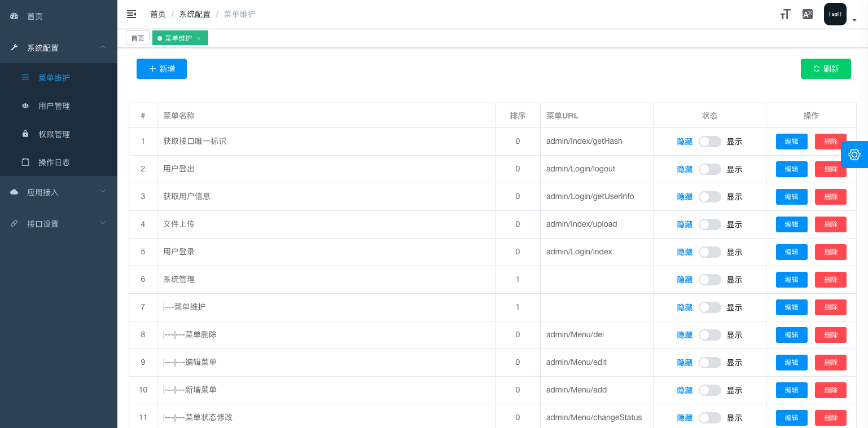Viewport: 868px width, 428px height.
Task: Click 首页 in the breadcrumb
Action: pos(158,14)
